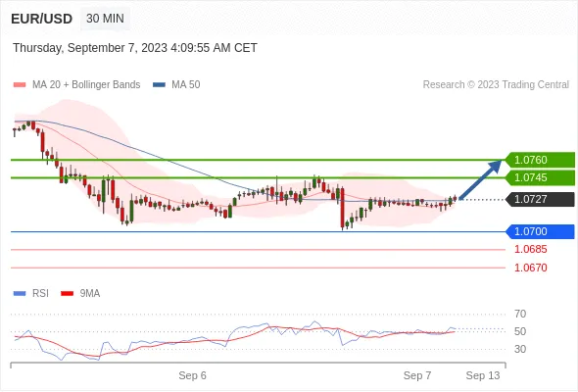Select the 1.0700 blue pivot tag
578x392 pixels.
[x=540, y=231]
